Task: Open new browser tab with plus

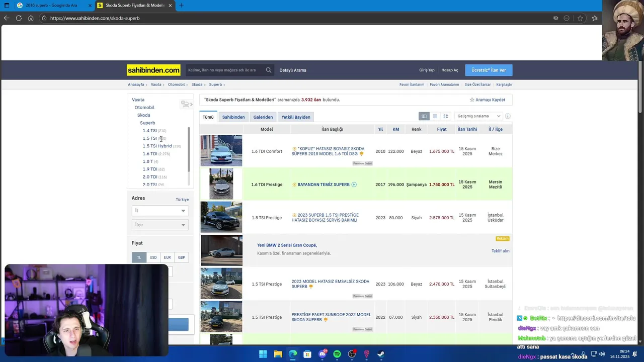Action: [x=181, y=5]
